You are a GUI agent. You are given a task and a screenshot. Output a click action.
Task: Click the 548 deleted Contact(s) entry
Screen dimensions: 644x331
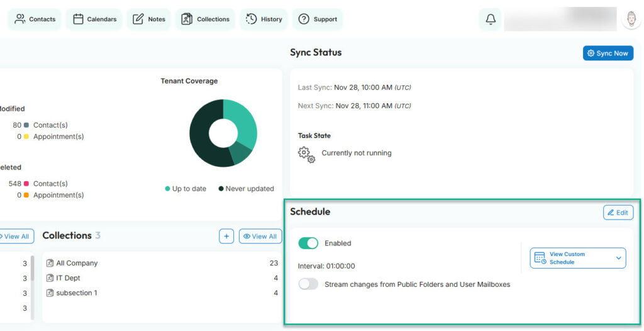coord(38,183)
